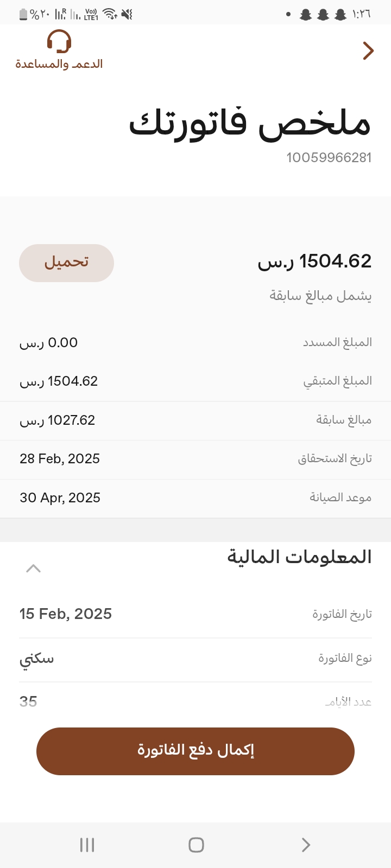Tap the back arrow at top right
This screenshot has height=868, width=391.
(368, 51)
